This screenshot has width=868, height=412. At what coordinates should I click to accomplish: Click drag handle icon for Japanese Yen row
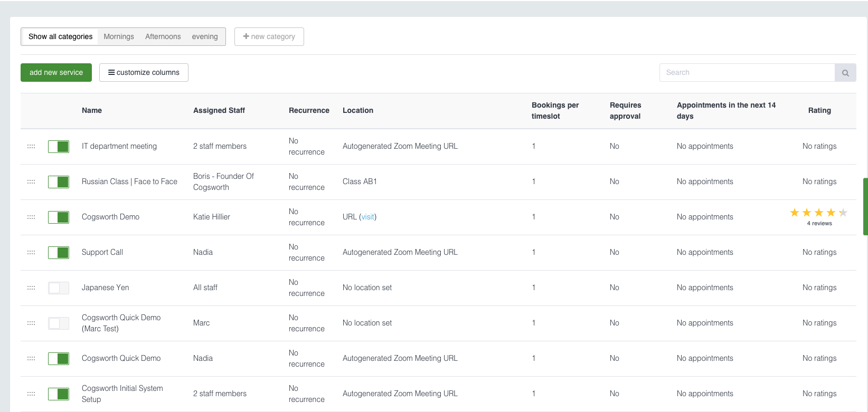coord(31,288)
